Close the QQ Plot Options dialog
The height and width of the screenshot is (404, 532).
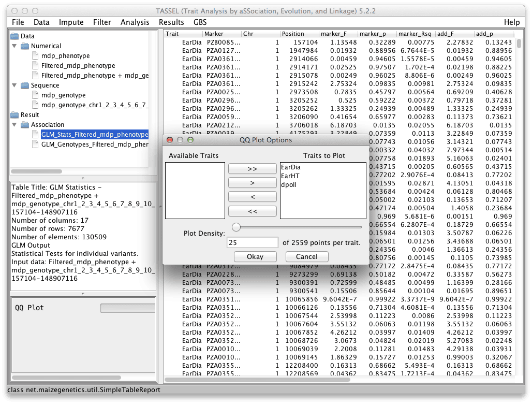click(170, 140)
